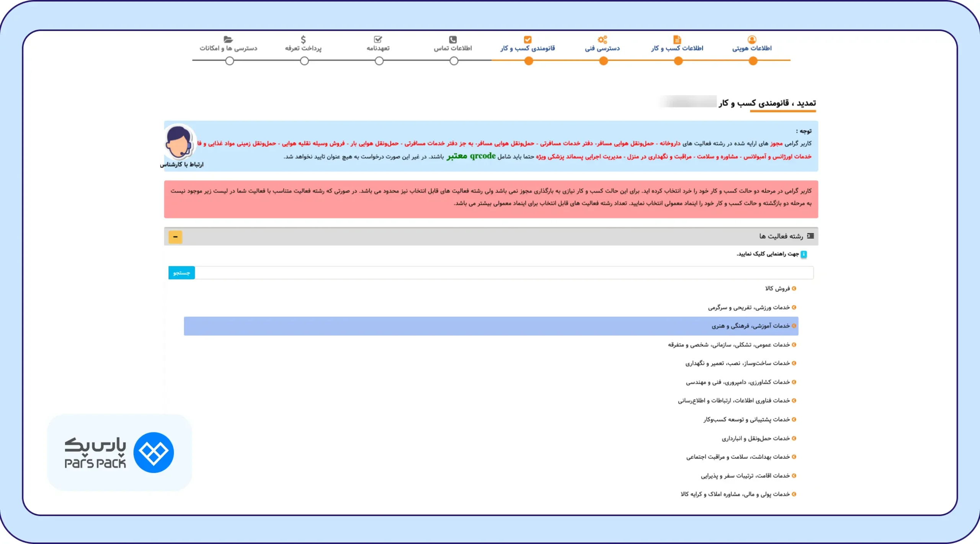Click the پرداخت تعرفه dollar icon
The image size is (980, 544).
303,39
